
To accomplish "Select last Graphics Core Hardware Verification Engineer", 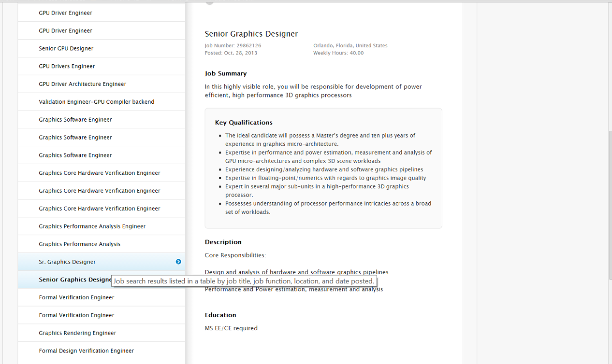I will point(99,209).
